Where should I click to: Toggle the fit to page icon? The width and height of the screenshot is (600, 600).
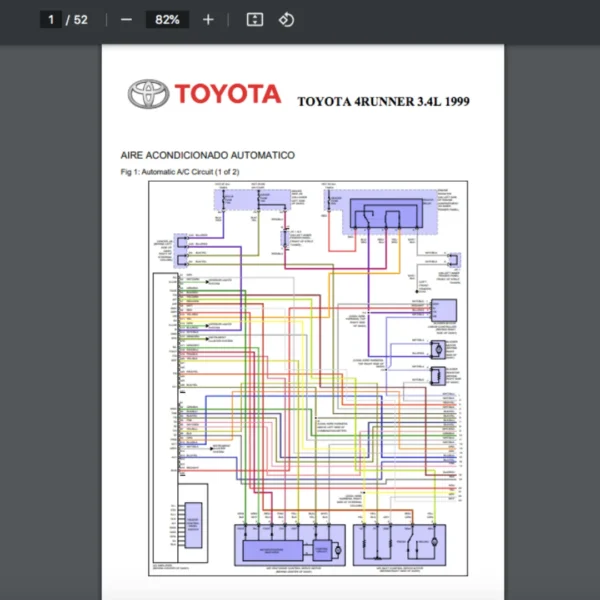click(x=254, y=20)
